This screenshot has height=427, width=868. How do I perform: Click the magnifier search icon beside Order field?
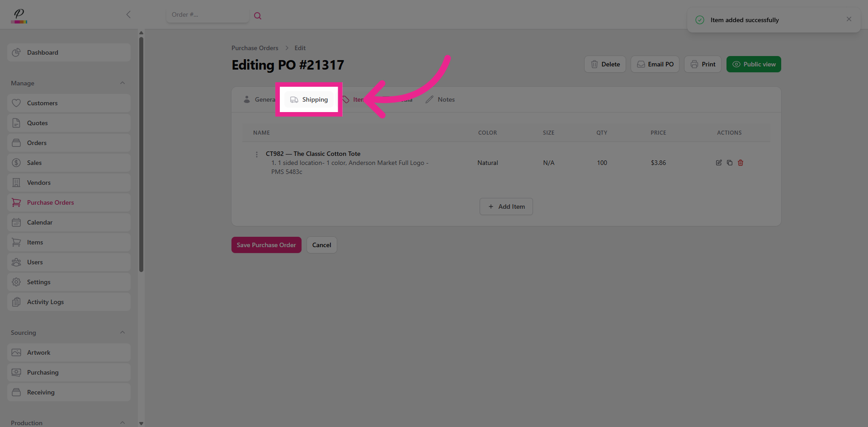click(258, 16)
